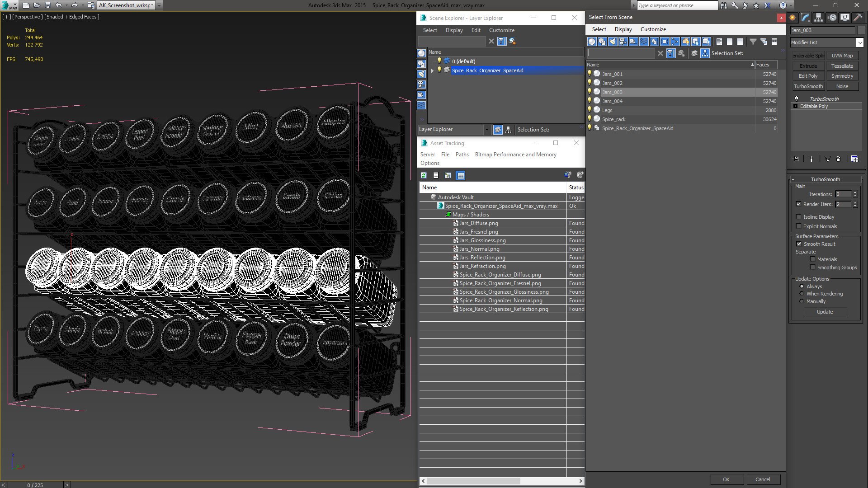Viewport: 868px width, 488px height.
Task: Click the Configure Modifier Sets icon
Action: tap(854, 159)
